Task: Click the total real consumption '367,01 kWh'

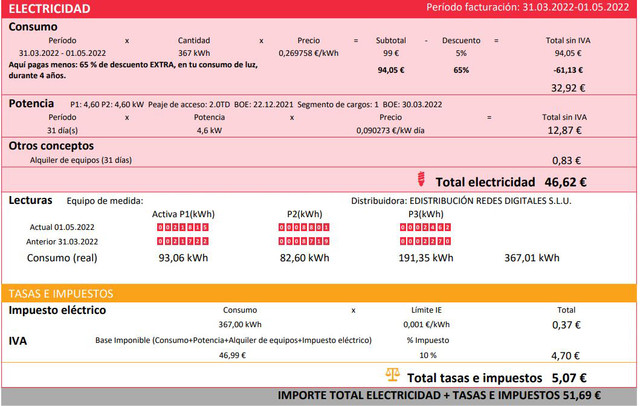Action: (x=532, y=258)
